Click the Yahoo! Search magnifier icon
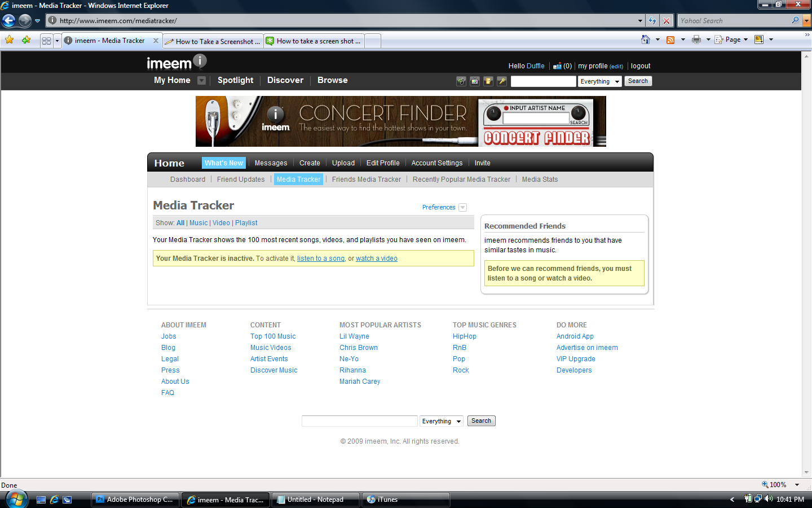Screen dimensions: 812x508 pos(796,20)
